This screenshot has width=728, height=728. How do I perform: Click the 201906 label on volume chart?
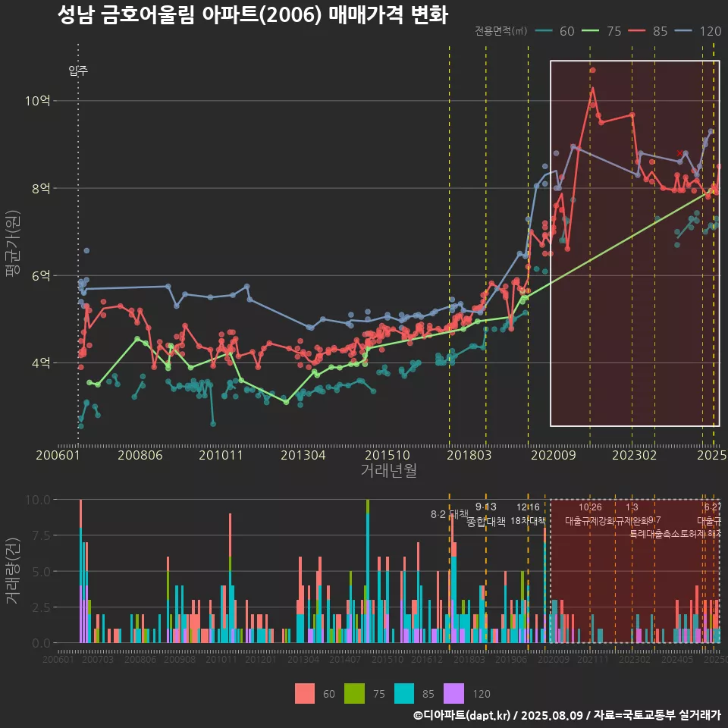click(510, 659)
